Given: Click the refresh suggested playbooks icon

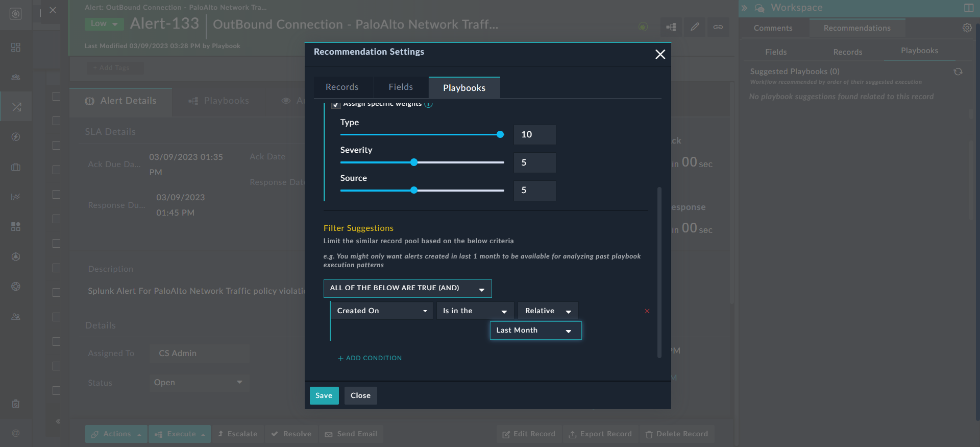Looking at the screenshot, I should (x=958, y=72).
